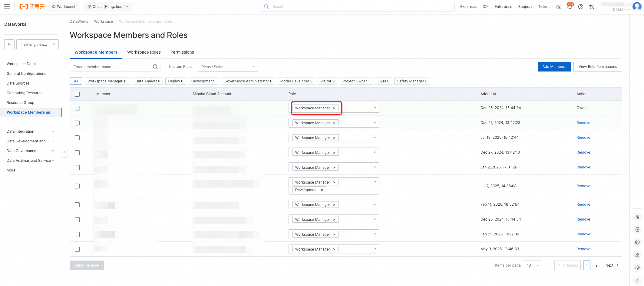
Task: Open the RAM user avatar menu
Action: tap(637, 6)
